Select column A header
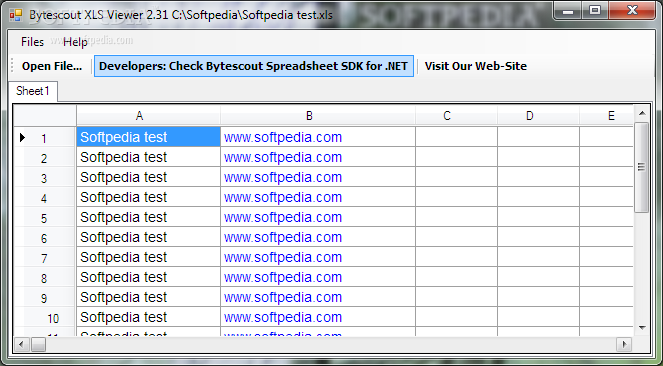663x366 pixels. pyautogui.click(x=148, y=115)
